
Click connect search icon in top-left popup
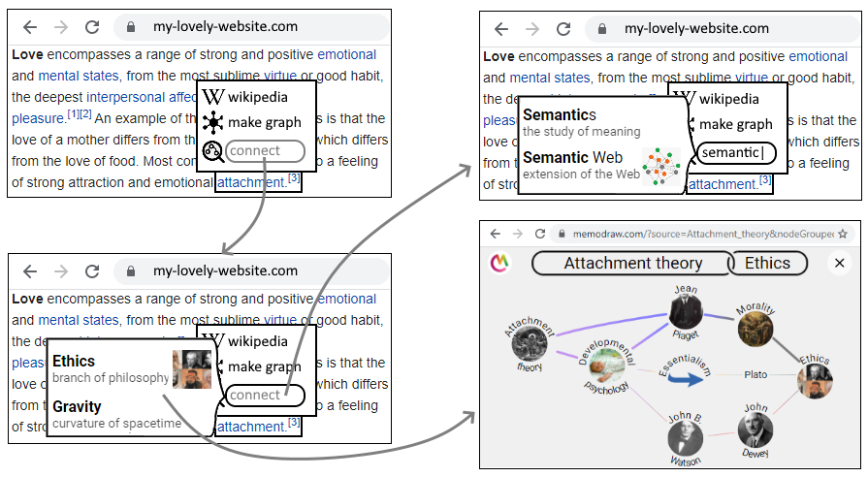pos(212,151)
